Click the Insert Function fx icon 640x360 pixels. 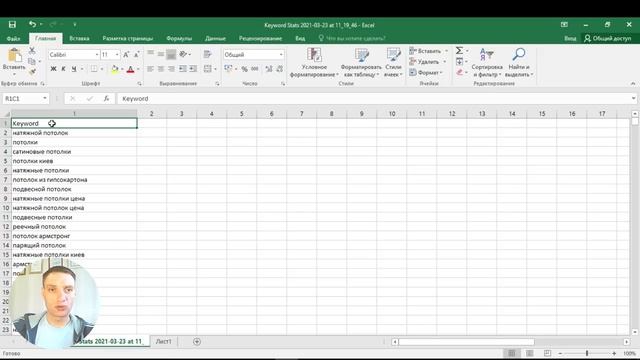(106, 99)
